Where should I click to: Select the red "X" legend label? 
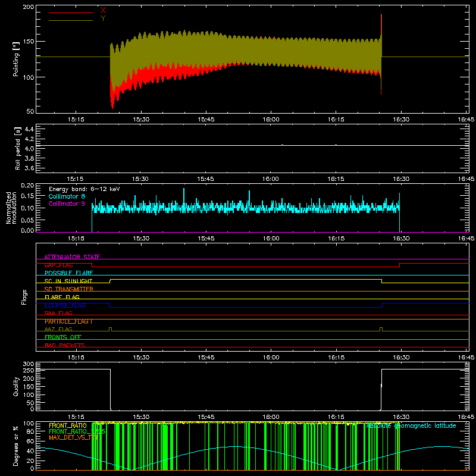coord(103,10)
